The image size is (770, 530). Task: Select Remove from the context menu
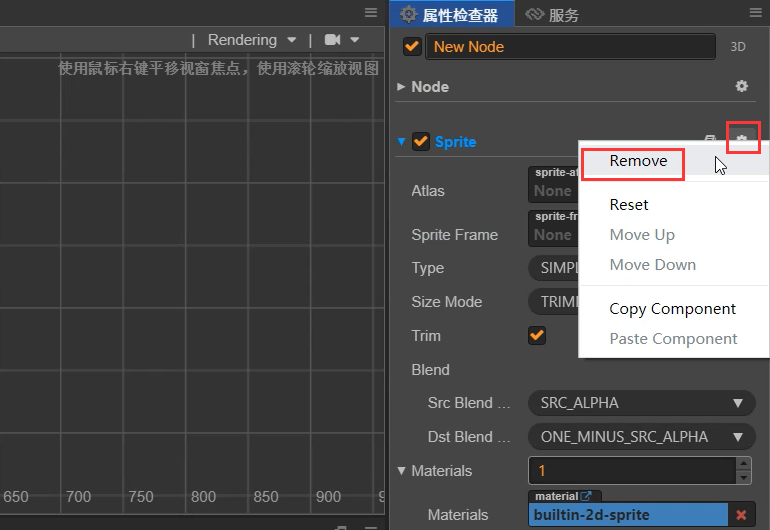pos(638,161)
